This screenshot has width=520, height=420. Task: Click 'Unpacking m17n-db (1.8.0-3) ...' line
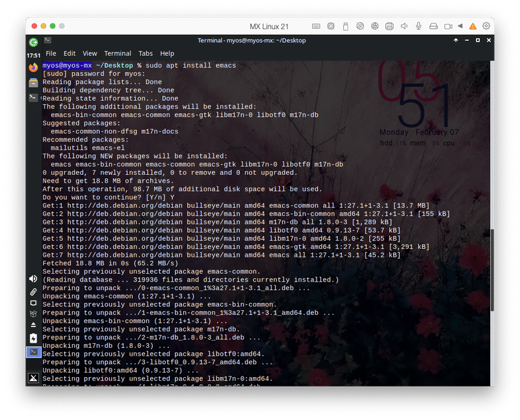coord(106,346)
